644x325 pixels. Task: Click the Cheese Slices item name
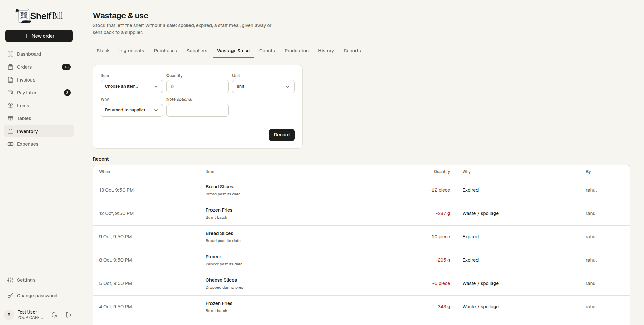point(221,280)
